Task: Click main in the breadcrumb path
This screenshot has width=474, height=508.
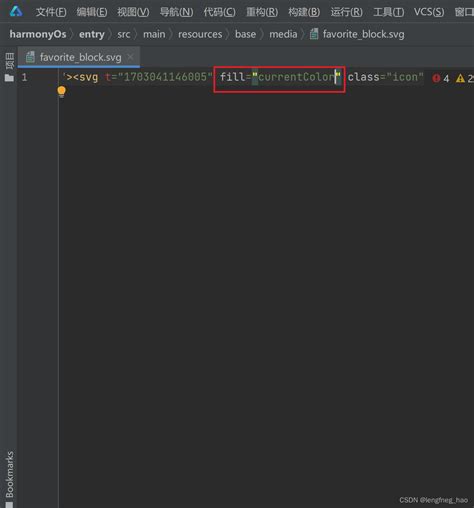Action: (154, 34)
